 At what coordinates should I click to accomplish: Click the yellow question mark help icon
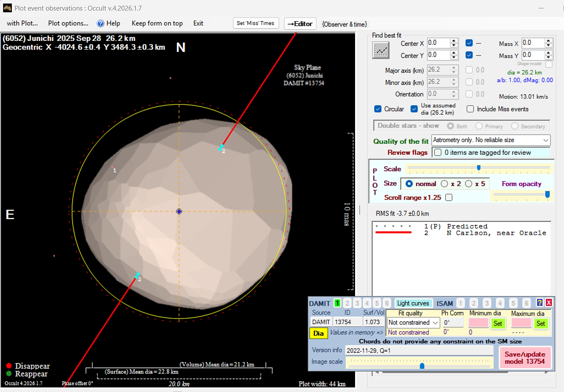click(x=539, y=303)
